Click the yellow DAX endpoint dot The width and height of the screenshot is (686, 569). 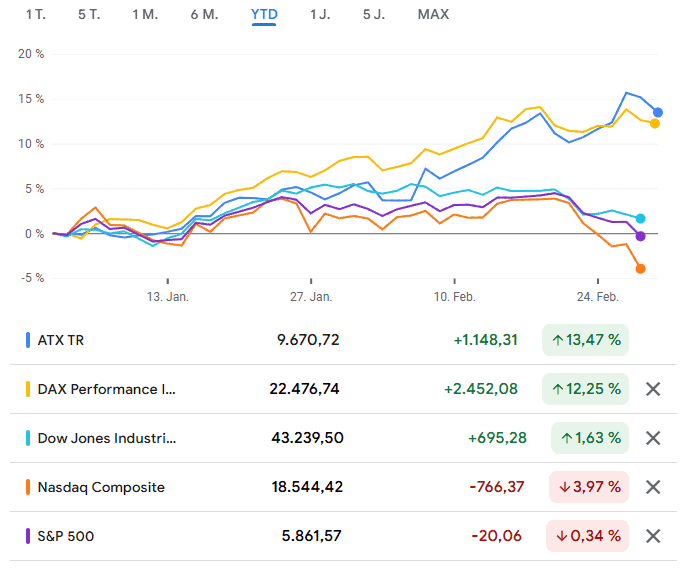[654, 124]
